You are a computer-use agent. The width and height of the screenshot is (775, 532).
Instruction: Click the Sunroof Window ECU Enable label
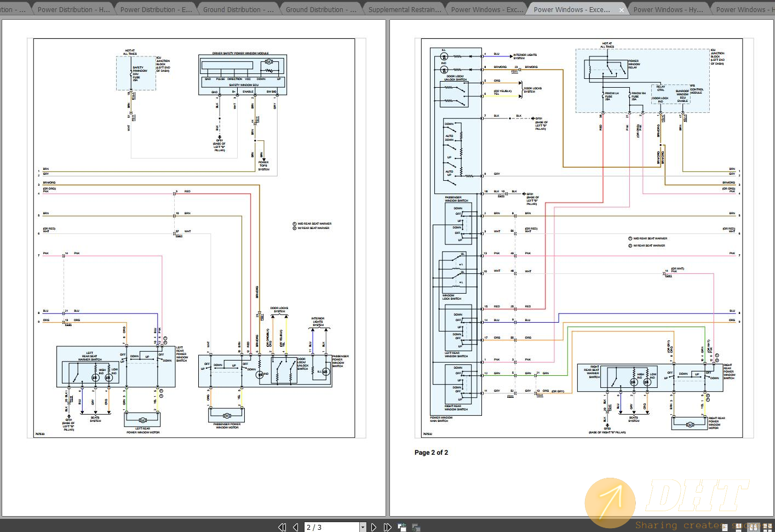point(682,96)
